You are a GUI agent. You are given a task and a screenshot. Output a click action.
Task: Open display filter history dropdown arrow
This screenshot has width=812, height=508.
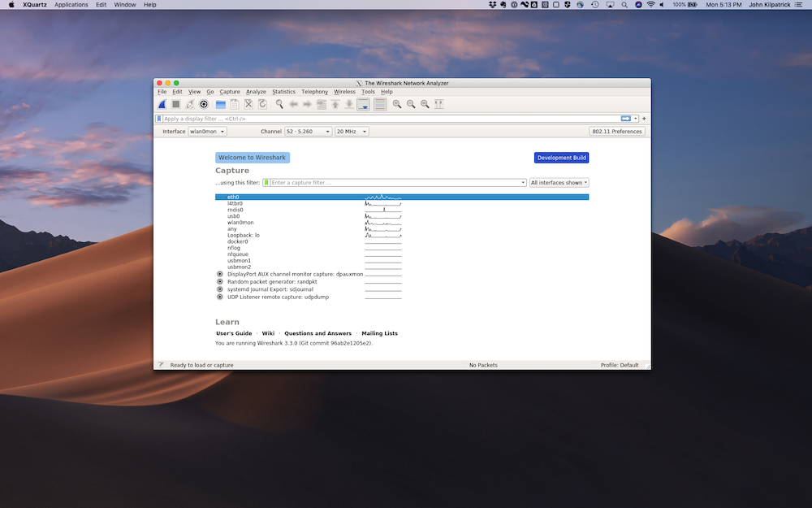pos(636,119)
